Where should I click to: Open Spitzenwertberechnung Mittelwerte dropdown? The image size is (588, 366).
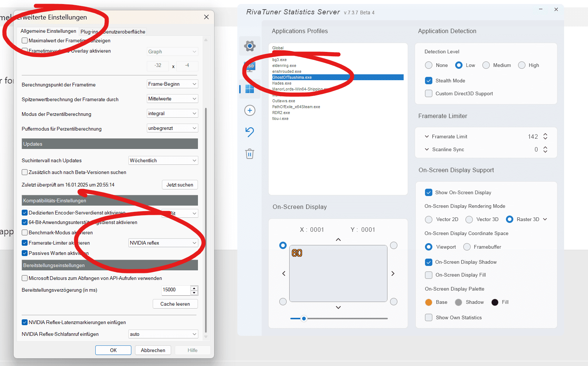(172, 99)
